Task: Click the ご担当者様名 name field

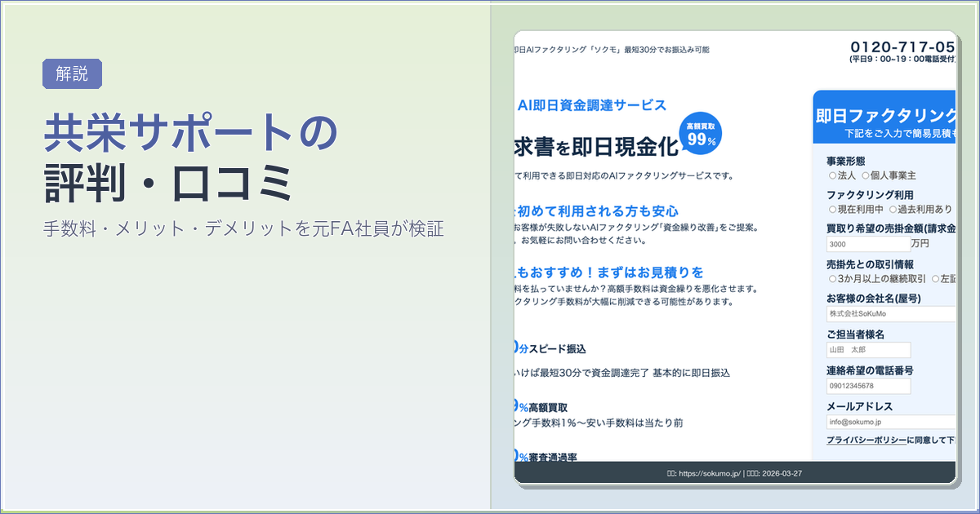Action: 867,350
